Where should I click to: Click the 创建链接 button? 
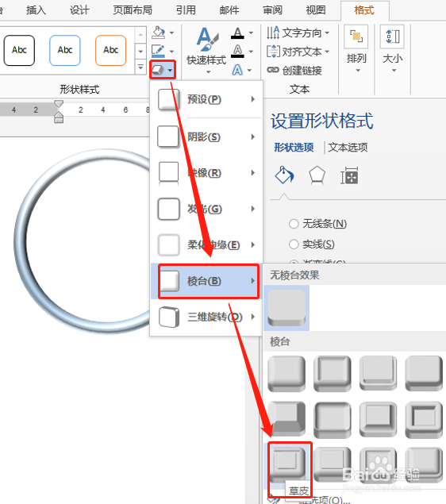294,70
